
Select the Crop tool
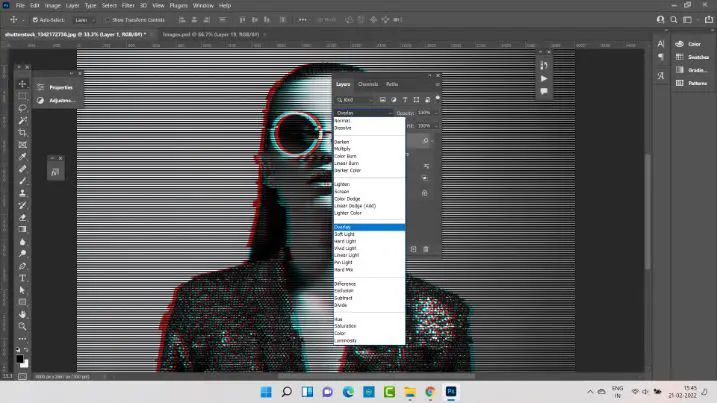point(22,132)
